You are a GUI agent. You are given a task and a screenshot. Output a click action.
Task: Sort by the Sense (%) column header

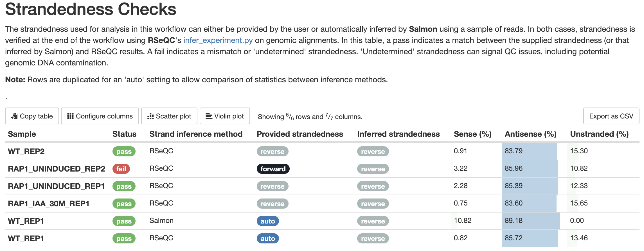pyautogui.click(x=472, y=134)
